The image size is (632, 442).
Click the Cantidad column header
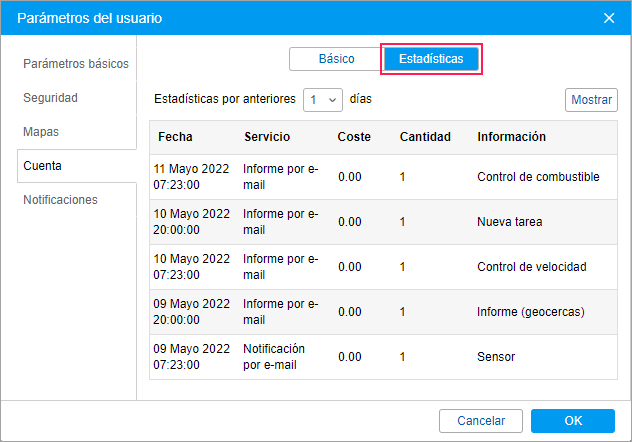click(x=425, y=137)
